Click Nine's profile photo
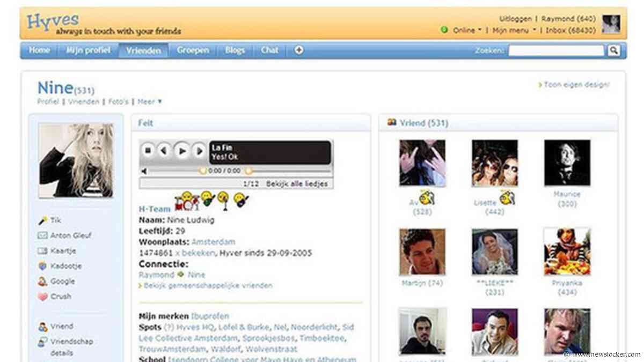 coord(76,160)
